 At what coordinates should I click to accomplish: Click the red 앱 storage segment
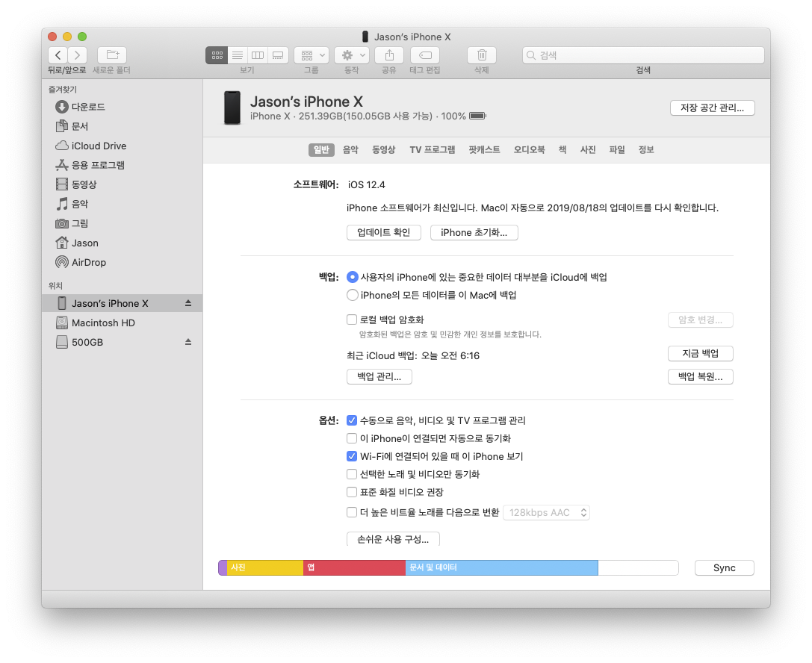coord(355,567)
